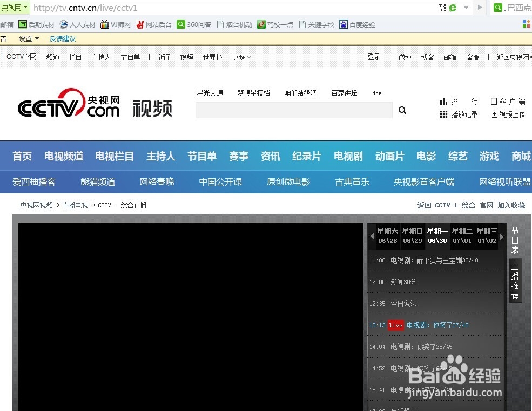Click 直播电视 breadcrumb
Viewport: 532px width, 411px height.
pos(75,205)
